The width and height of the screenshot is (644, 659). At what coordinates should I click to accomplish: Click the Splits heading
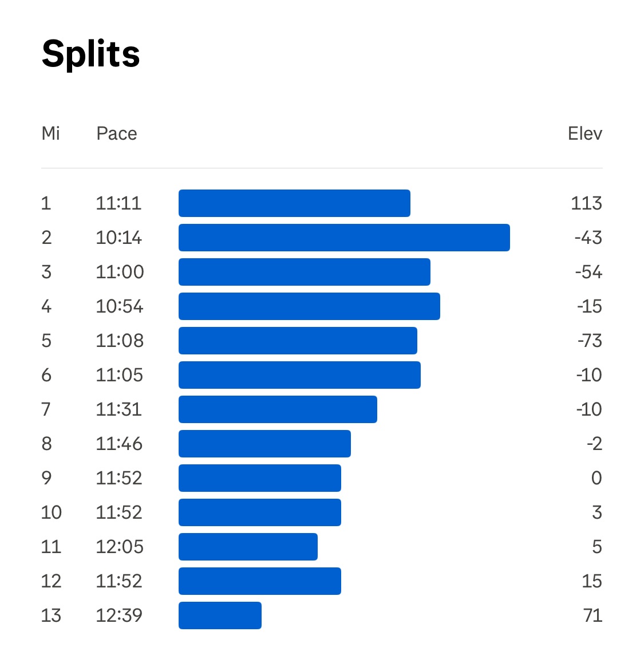[x=91, y=54]
